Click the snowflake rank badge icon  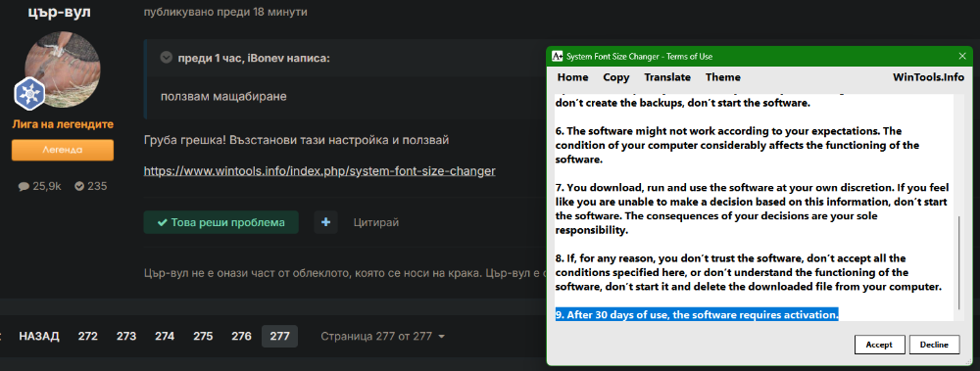coord(28,94)
